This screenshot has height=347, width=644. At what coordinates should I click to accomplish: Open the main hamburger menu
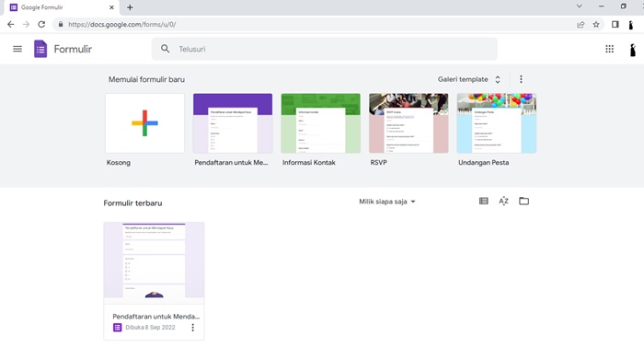[17, 49]
